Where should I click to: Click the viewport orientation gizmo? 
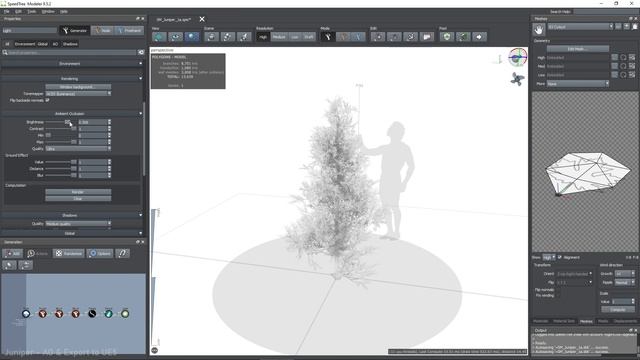tap(518, 57)
